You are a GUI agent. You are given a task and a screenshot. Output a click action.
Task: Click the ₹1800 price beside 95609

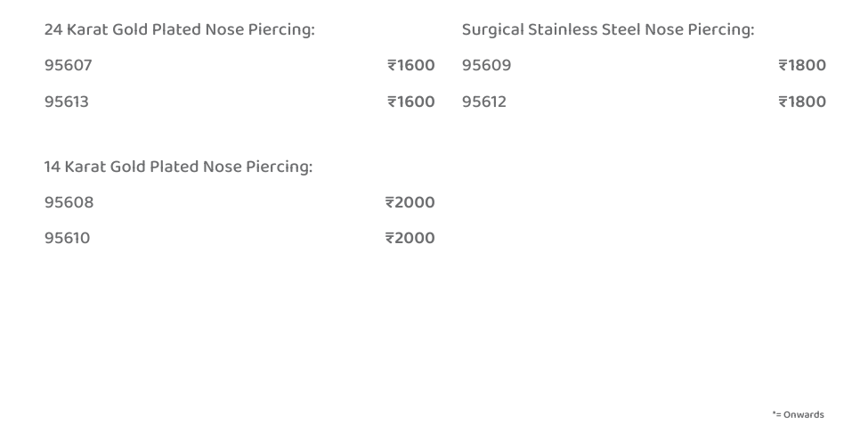click(x=802, y=65)
